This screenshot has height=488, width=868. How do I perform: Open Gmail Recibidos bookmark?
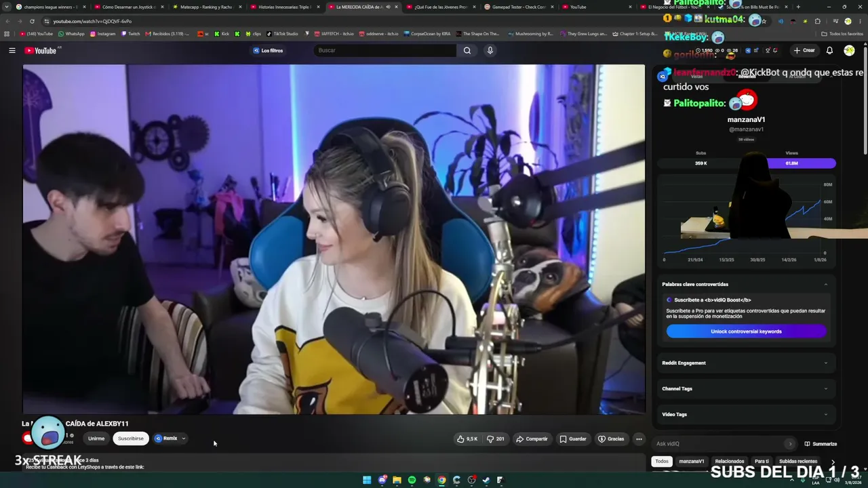pyautogui.click(x=167, y=34)
